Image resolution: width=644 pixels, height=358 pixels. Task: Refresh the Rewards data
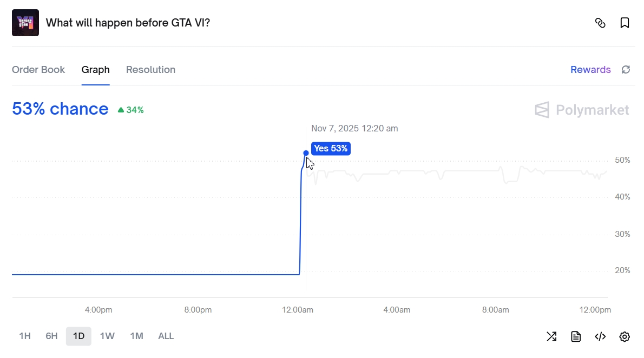pos(626,69)
